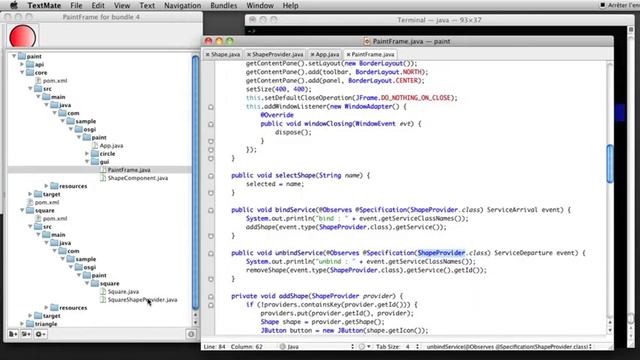Switch to the App.java tab
Viewport: 640px width, 360px height.
(325, 54)
